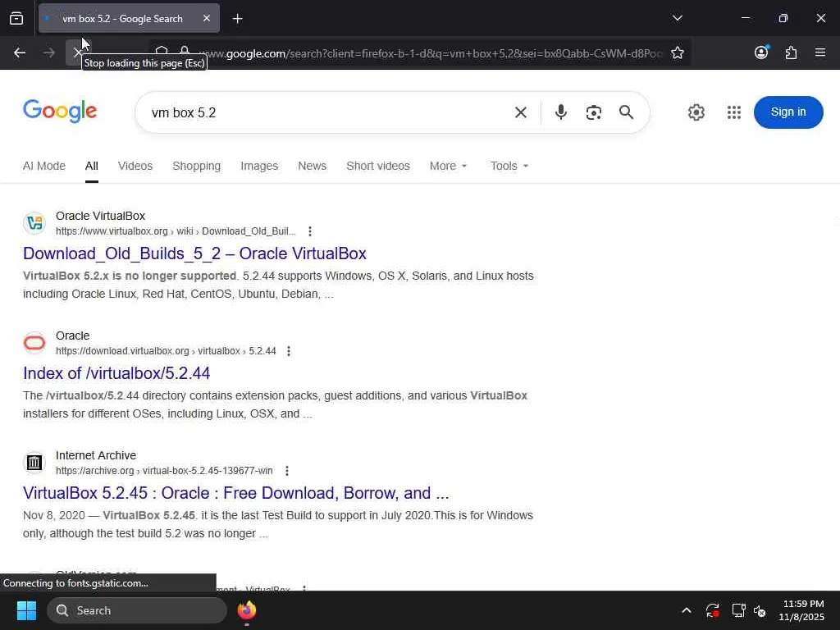Open options menu for virtualbox.org wiki result

coord(309,231)
